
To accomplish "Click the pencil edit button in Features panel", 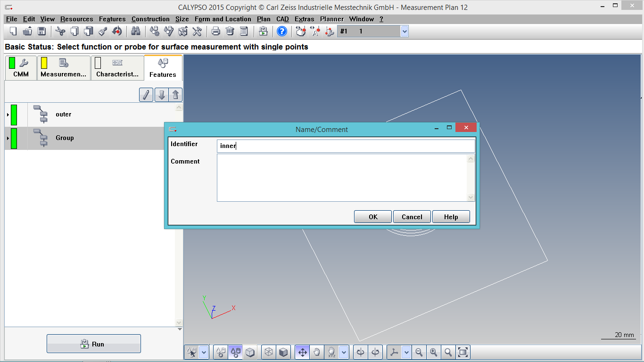I will coord(146,95).
